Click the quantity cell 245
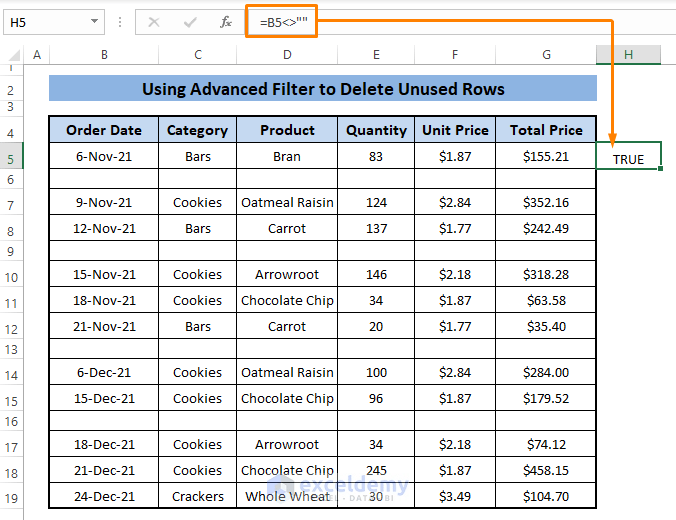Screen dimensions: 676x520 (x=376, y=470)
